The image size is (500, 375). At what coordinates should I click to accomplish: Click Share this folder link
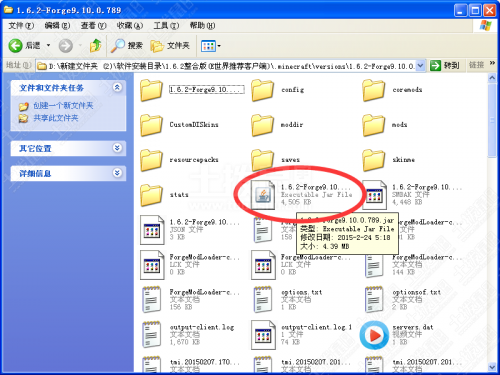pos(56,118)
